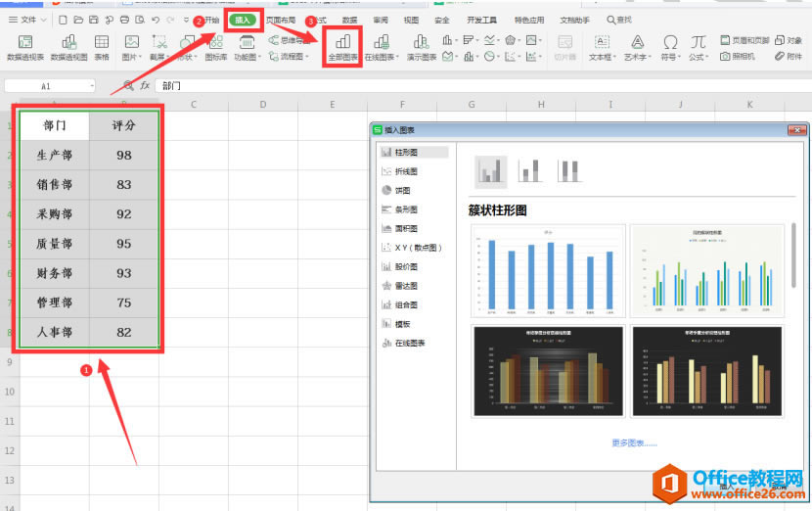Click the 数据透视表 pivot table icon

tap(24, 48)
